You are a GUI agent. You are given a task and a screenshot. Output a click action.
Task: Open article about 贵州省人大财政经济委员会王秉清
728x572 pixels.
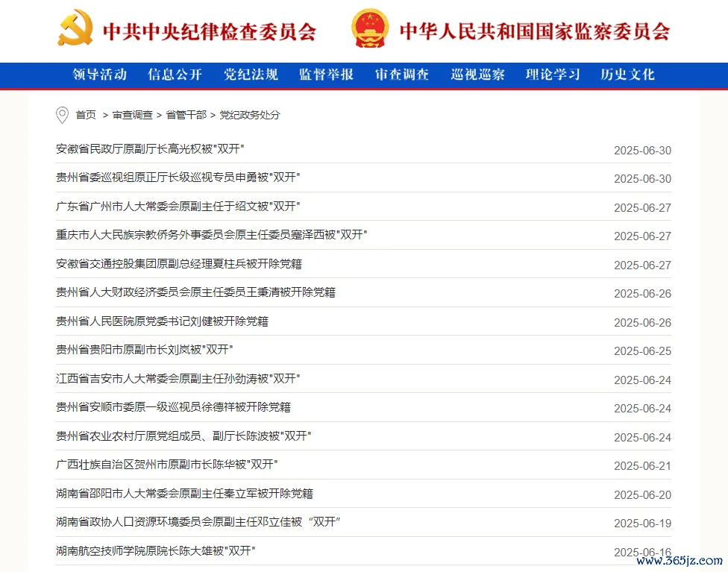coord(195,292)
